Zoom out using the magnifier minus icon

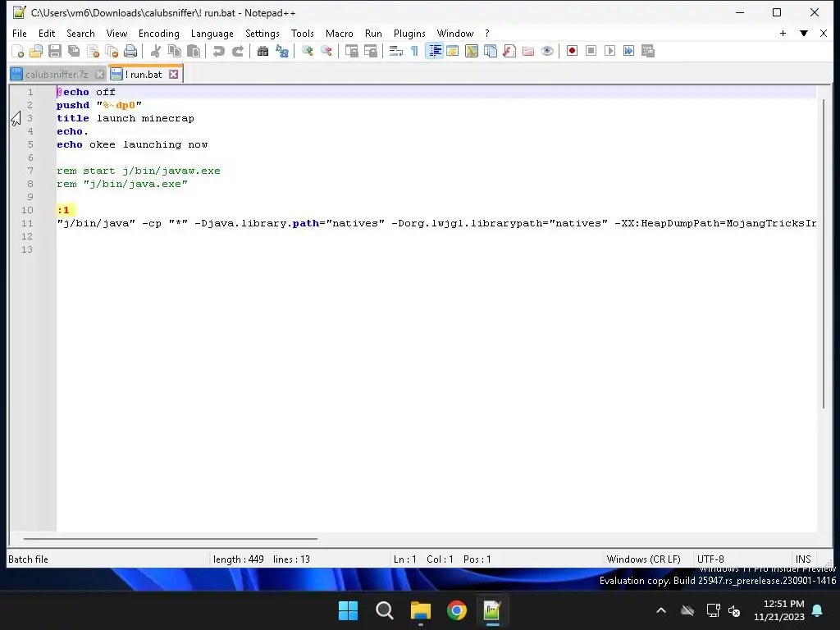(326, 52)
